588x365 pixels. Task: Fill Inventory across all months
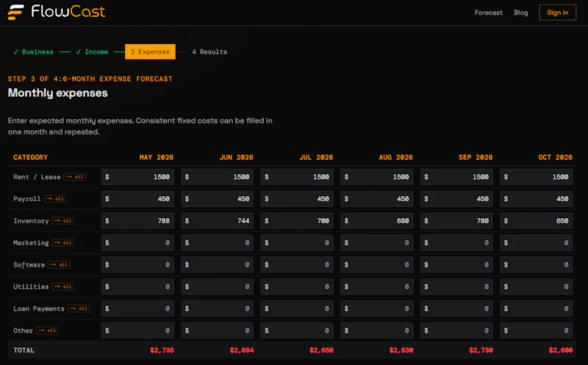63,221
